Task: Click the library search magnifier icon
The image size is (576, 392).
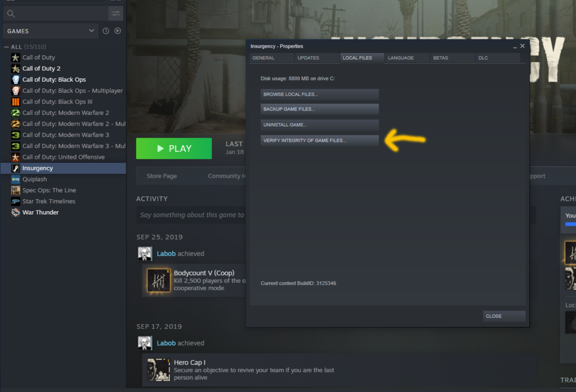Action: [x=12, y=13]
